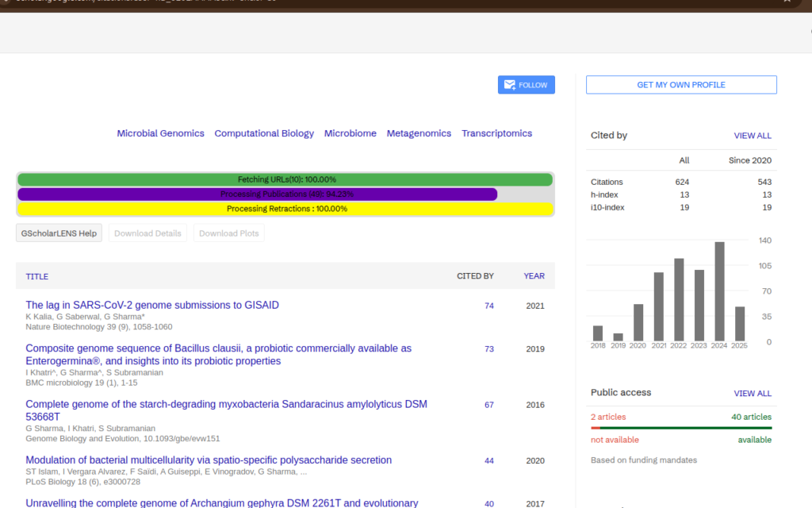Image resolution: width=812 pixels, height=508 pixels.
Task: Click the Download Details button
Action: pos(148,233)
